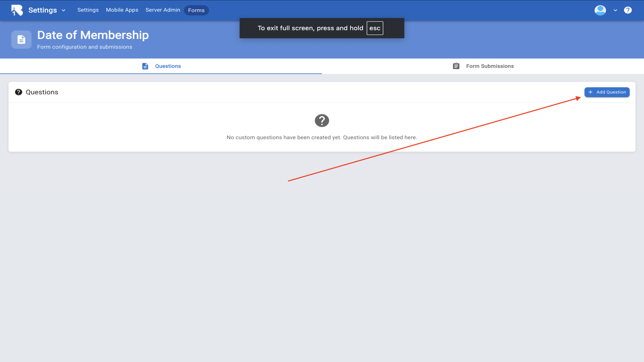Viewport: 644px width, 362px height.
Task: Click the Questions card question mark icon
Action: point(18,92)
